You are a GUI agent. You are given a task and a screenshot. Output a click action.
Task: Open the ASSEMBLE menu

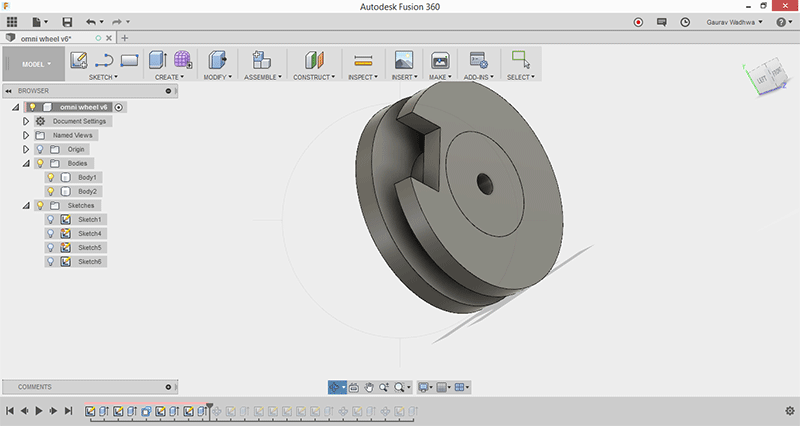[262, 77]
